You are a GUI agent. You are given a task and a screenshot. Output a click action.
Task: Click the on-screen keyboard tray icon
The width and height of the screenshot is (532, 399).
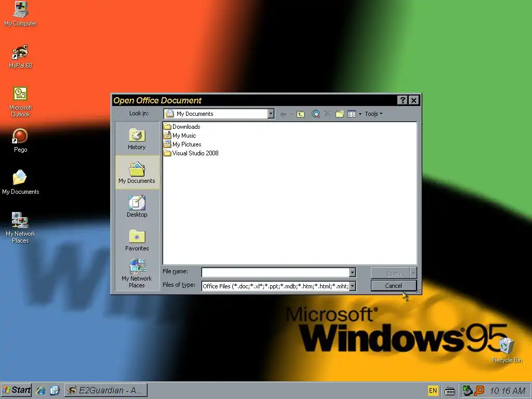(x=450, y=391)
